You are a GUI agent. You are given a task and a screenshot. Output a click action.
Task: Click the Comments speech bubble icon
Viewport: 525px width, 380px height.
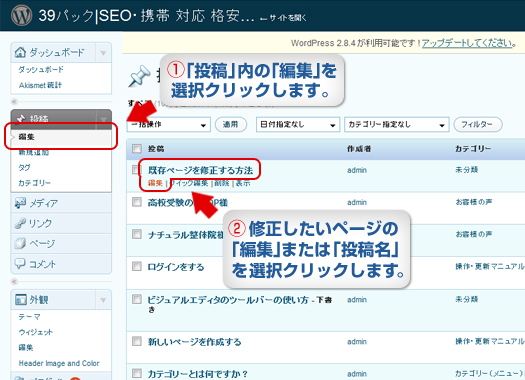point(20,263)
